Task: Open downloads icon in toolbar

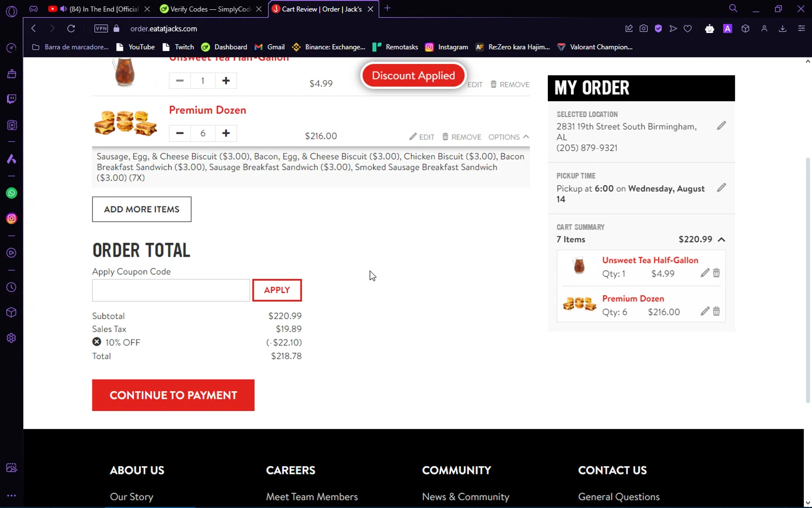Action: [782, 29]
